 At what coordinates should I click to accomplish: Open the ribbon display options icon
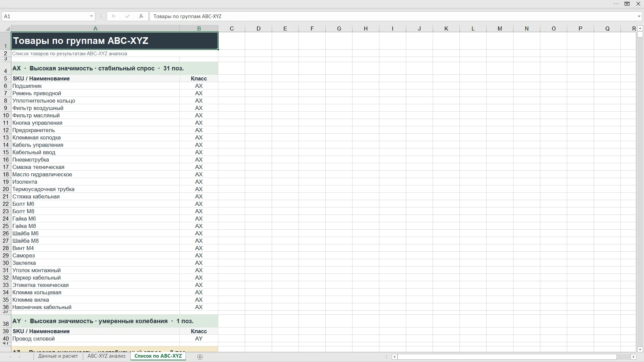627,4
